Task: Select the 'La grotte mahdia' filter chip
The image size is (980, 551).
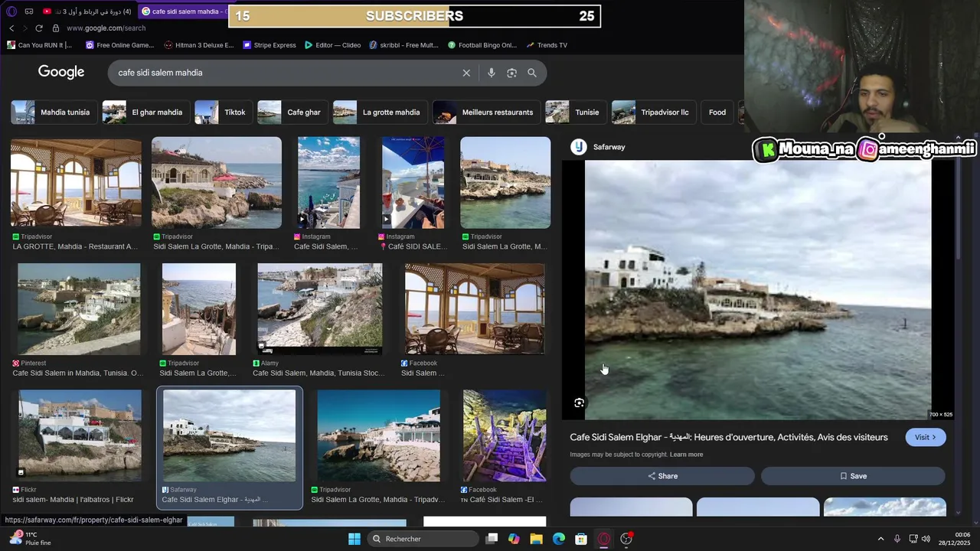Action: click(379, 112)
